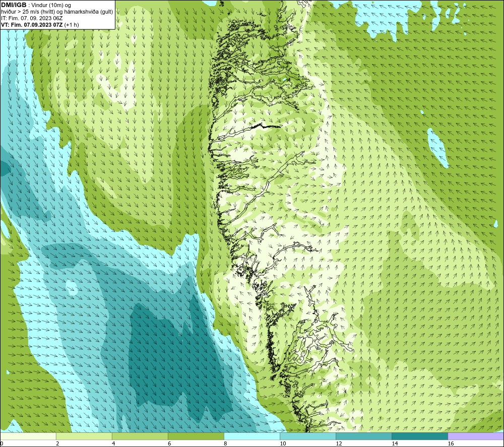Click the 'VT: Fim. 07.09.2023 07Z (+1 h)' line
The height and width of the screenshot is (447, 504).
pos(40,25)
